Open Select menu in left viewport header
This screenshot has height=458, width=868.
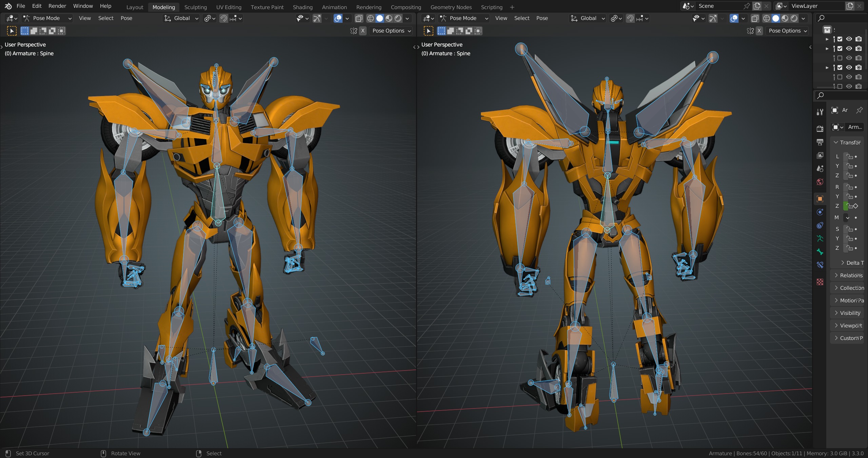[x=105, y=18]
